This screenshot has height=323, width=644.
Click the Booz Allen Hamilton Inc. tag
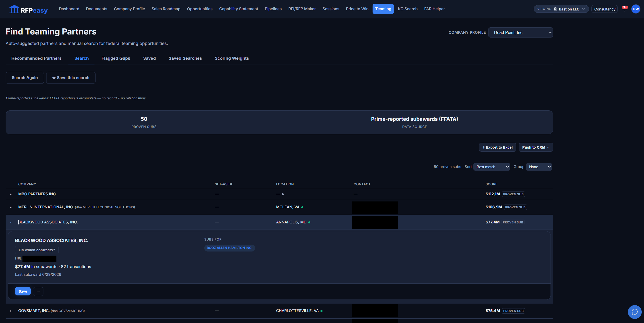(x=230, y=248)
